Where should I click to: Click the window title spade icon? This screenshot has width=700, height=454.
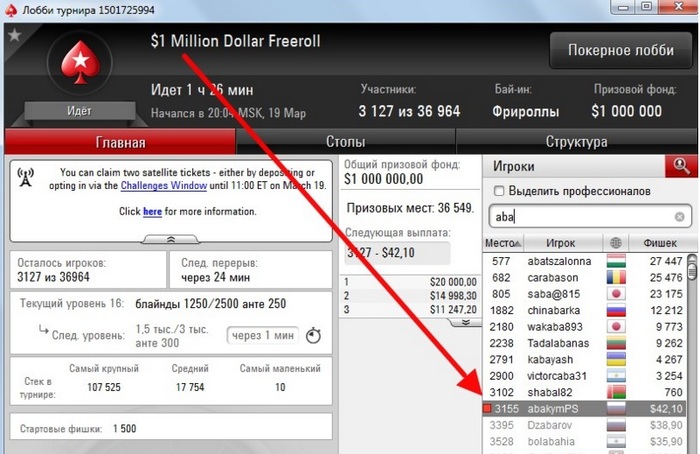click(11, 10)
